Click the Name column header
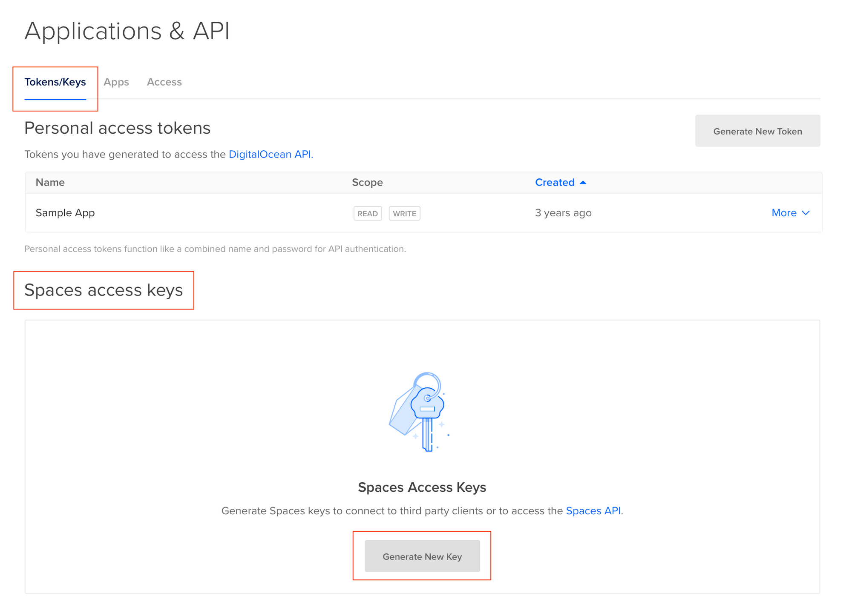This screenshot has width=852, height=616. click(x=50, y=182)
